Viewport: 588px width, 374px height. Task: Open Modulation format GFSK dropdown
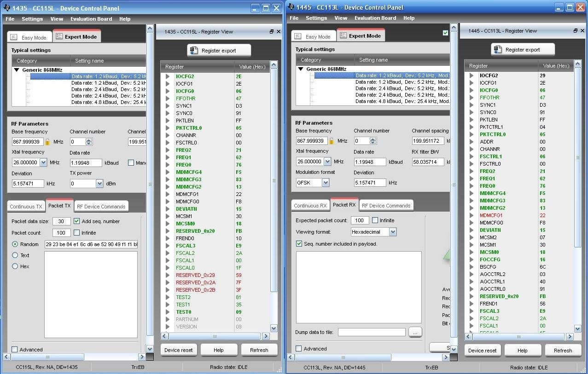[x=326, y=183]
